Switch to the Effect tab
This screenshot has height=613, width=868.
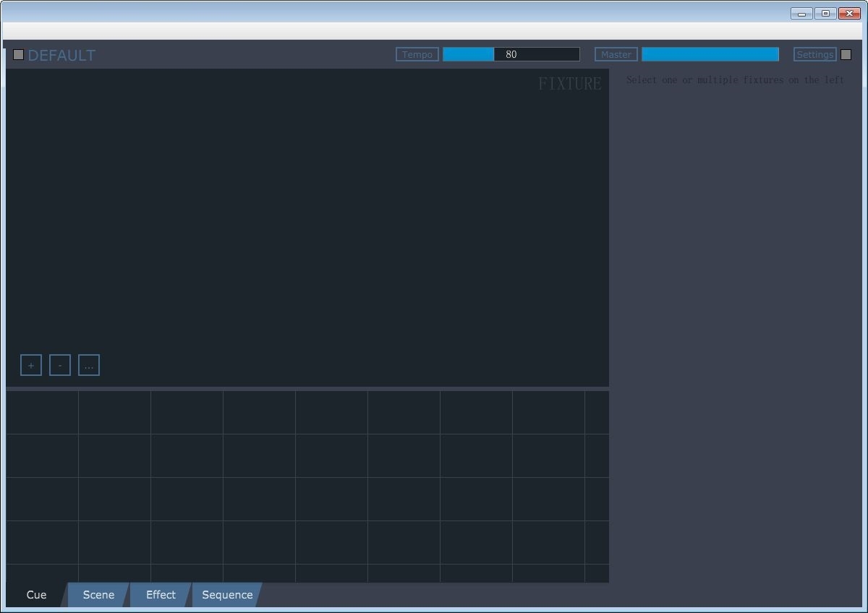pos(161,595)
